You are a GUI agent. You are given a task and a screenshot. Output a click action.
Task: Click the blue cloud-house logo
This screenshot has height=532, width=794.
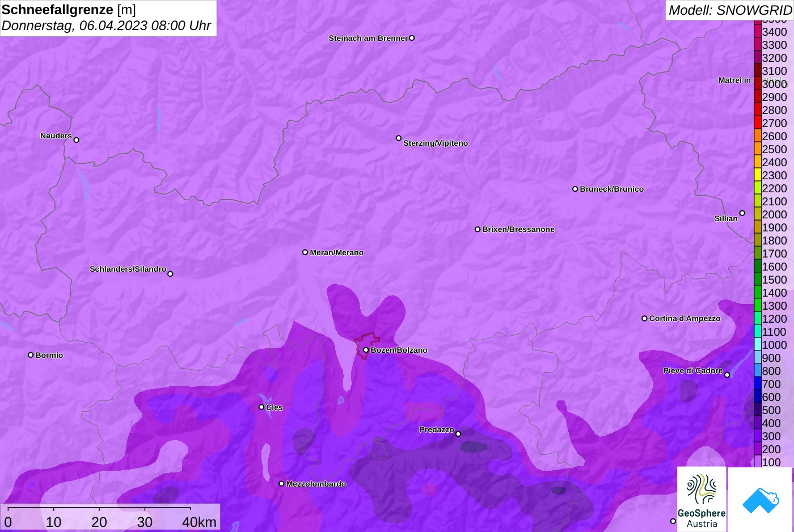761,500
